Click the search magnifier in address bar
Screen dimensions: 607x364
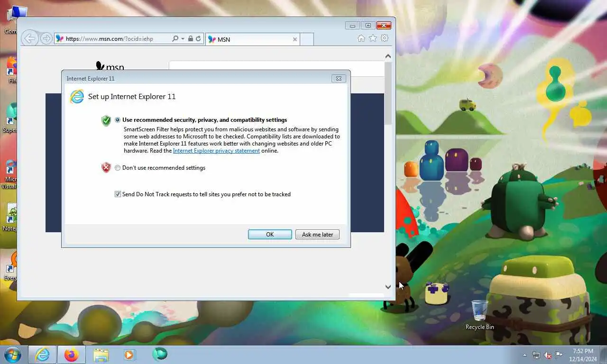point(175,38)
